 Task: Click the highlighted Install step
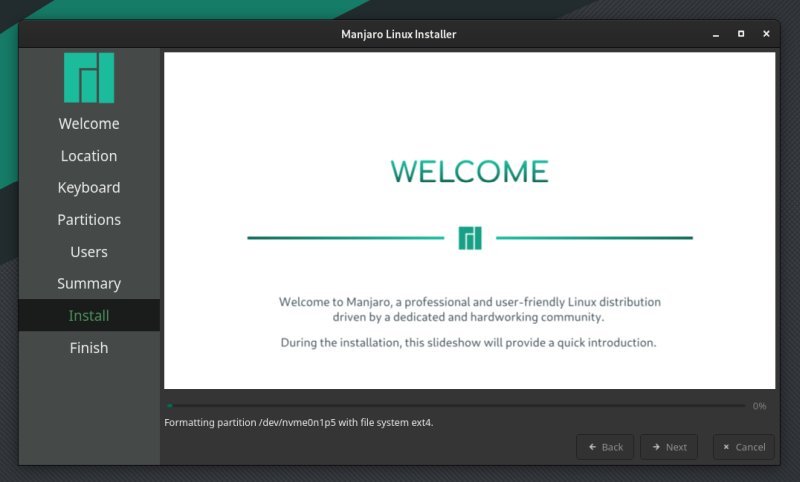pos(89,316)
